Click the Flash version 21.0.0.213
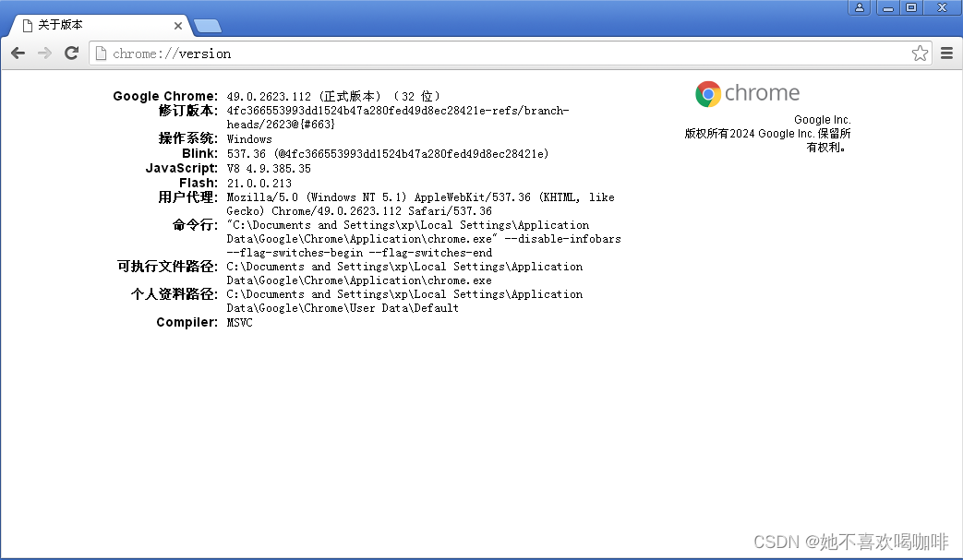The image size is (963, 560). pyautogui.click(x=259, y=184)
